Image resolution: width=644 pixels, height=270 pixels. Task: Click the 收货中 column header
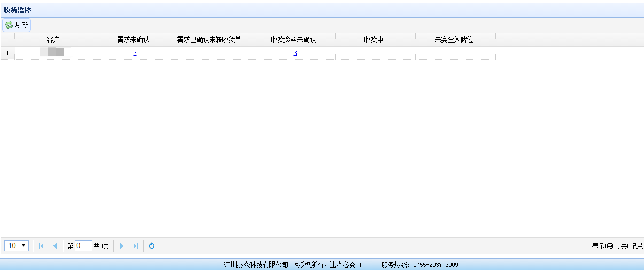(x=375, y=40)
